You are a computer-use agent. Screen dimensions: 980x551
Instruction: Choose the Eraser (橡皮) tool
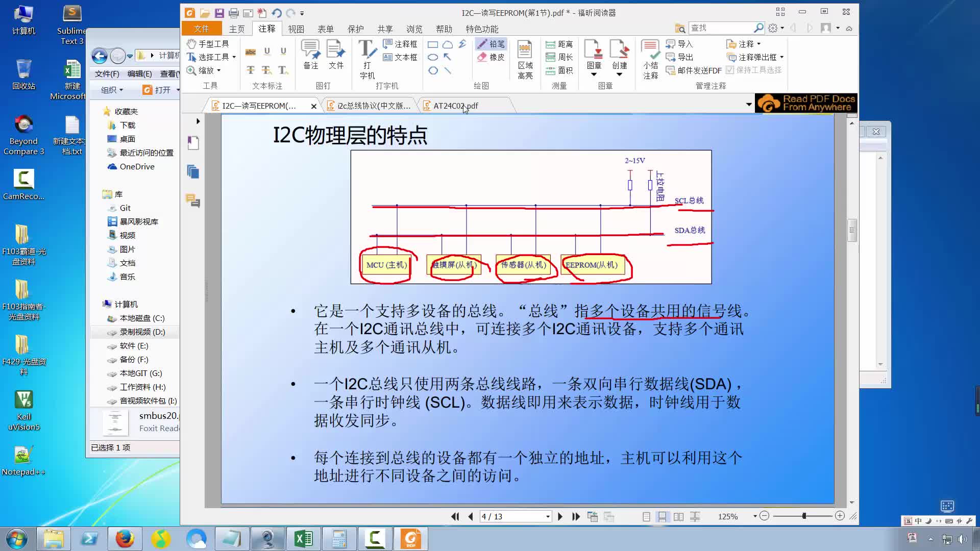pyautogui.click(x=491, y=57)
